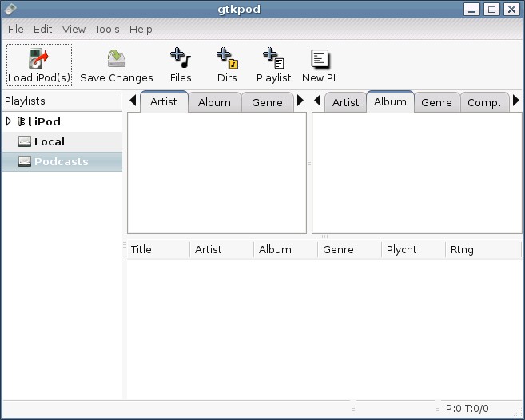Screen dimensions: 525x420
Task: Add directories with the Dirs icon
Action: click(227, 58)
